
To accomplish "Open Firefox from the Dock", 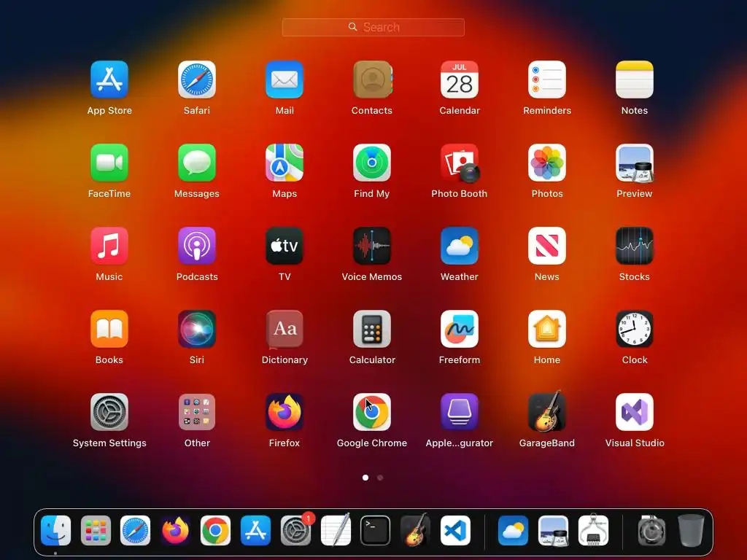I will tap(175, 531).
